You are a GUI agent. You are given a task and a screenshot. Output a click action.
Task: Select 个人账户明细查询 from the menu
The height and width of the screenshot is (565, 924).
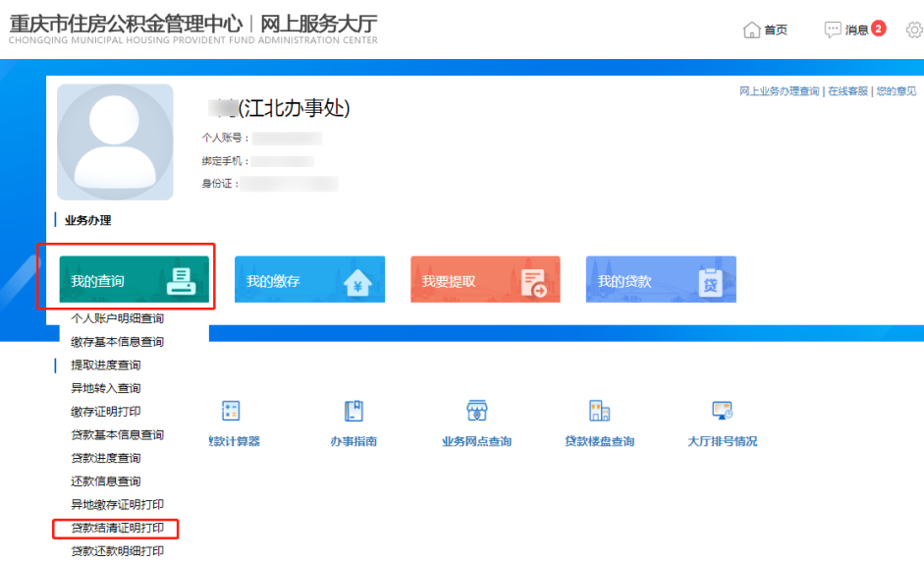(x=117, y=318)
